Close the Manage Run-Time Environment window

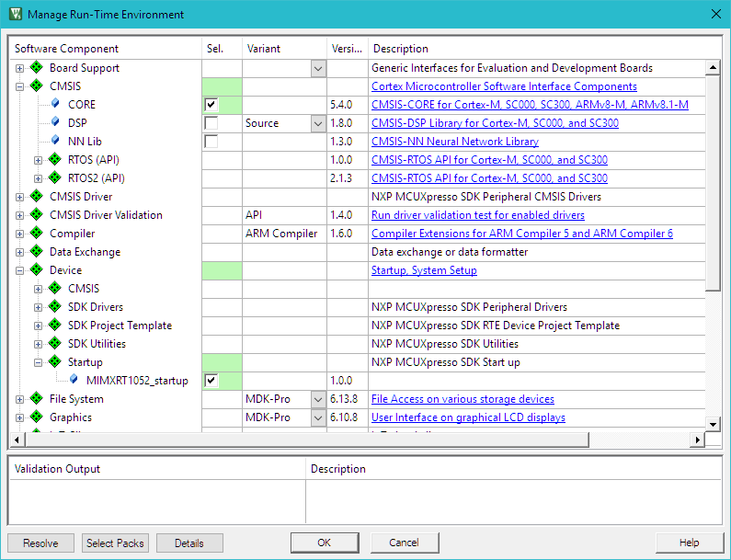pos(716,14)
